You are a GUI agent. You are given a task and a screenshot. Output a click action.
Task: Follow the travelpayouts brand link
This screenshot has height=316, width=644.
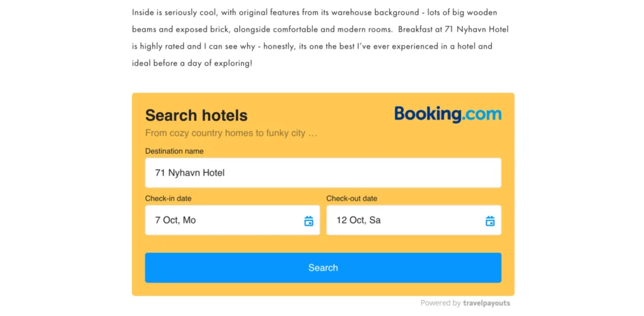pyautogui.click(x=486, y=303)
